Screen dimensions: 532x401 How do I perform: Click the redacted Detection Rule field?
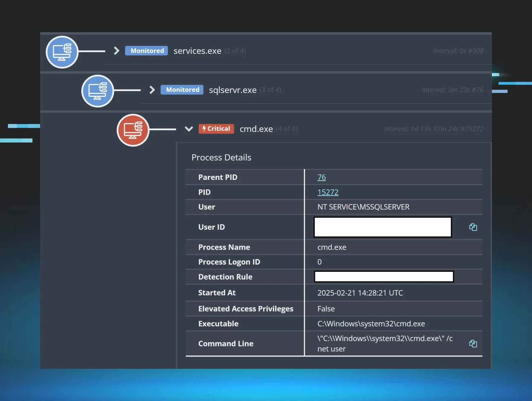point(384,277)
